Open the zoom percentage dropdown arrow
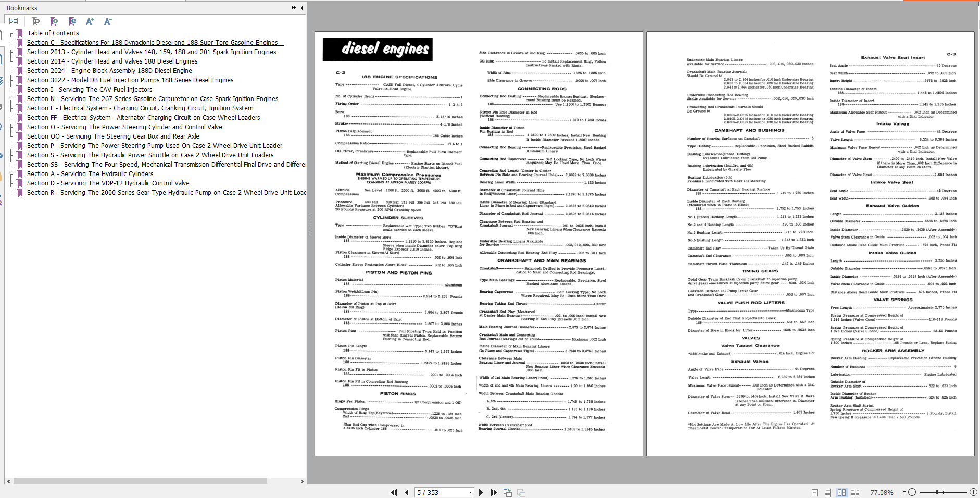 tap(904, 492)
